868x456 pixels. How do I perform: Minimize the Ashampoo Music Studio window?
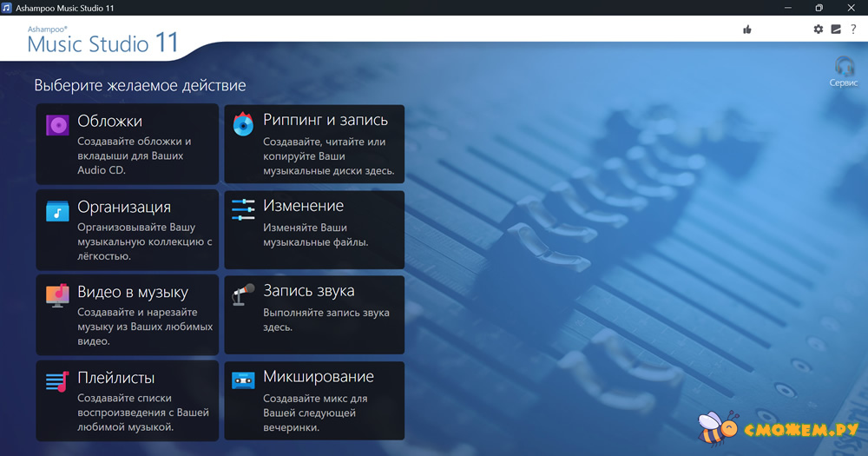pos(788,8)
